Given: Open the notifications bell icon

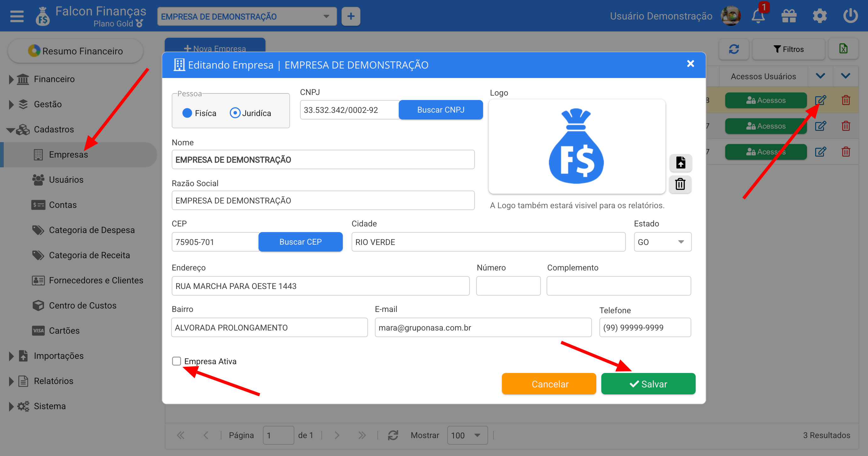Looking at the screenshot, I should 758,16.
